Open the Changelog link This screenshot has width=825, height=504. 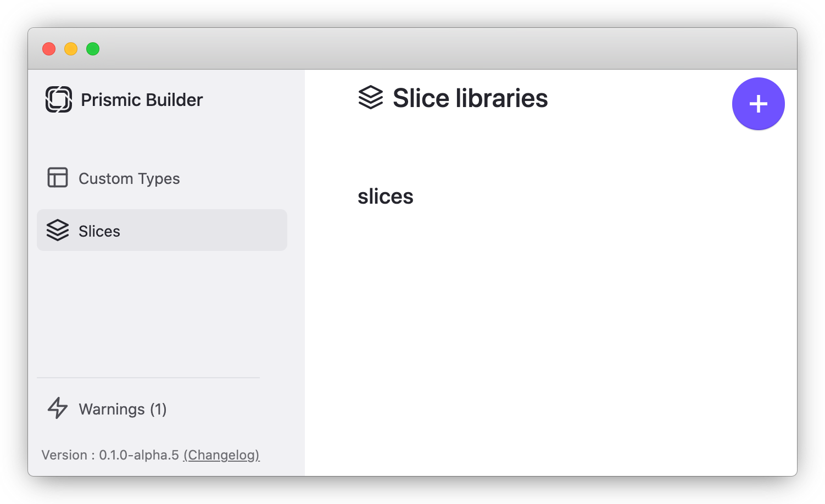point(221,455)
